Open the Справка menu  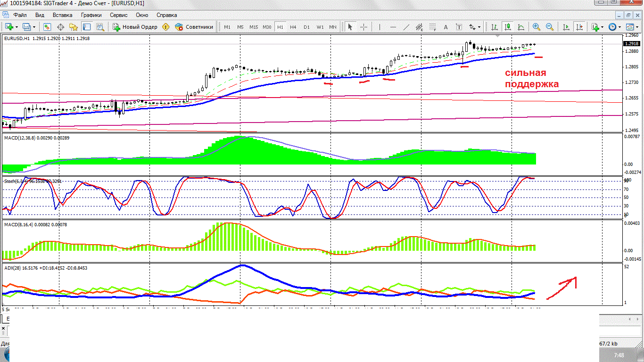click(x=166, y=15)
